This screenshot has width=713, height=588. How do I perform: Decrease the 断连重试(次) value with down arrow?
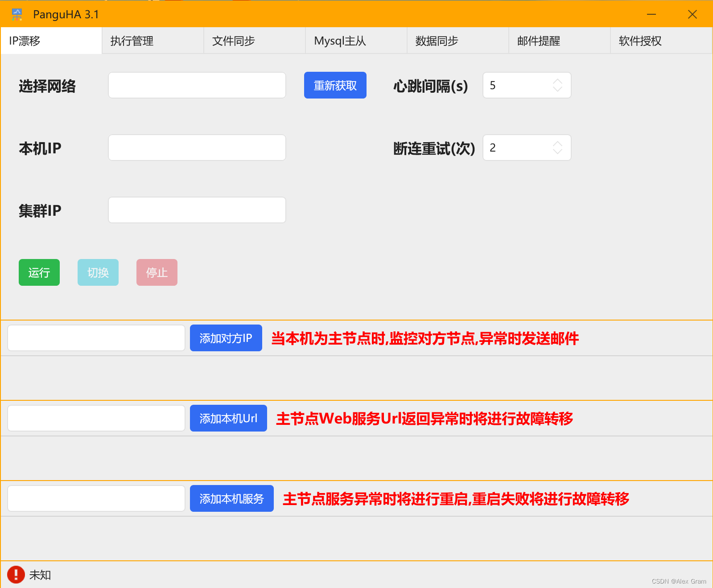557,152
